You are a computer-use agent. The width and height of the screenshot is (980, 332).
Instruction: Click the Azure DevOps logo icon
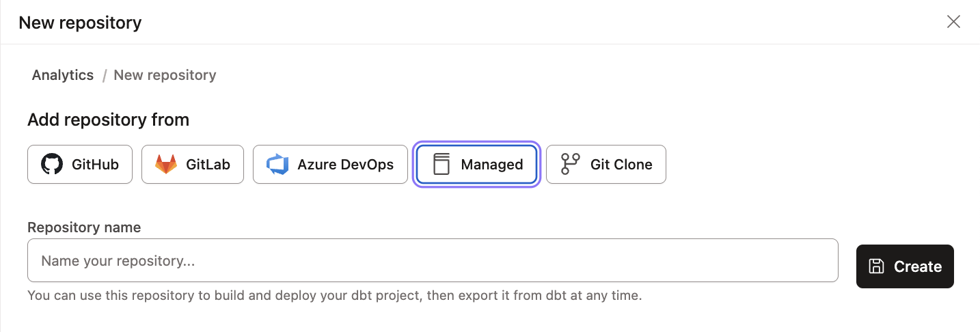click(278, 165)
